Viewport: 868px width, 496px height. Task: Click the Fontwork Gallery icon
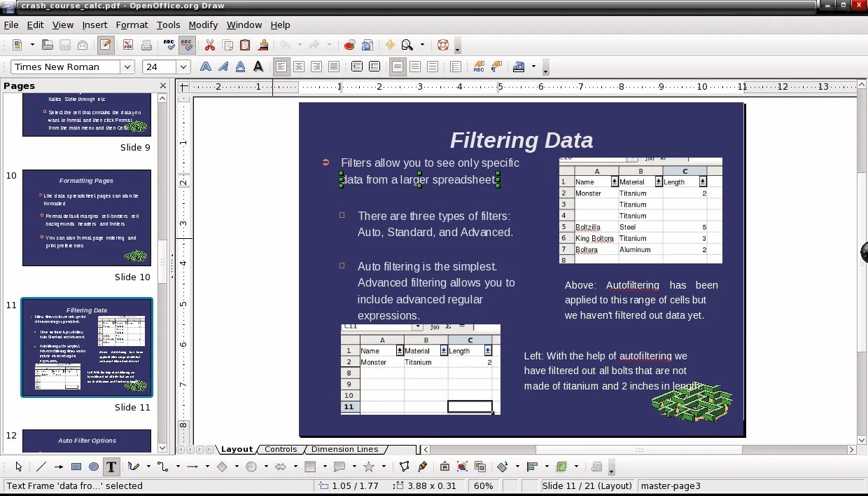444,467
